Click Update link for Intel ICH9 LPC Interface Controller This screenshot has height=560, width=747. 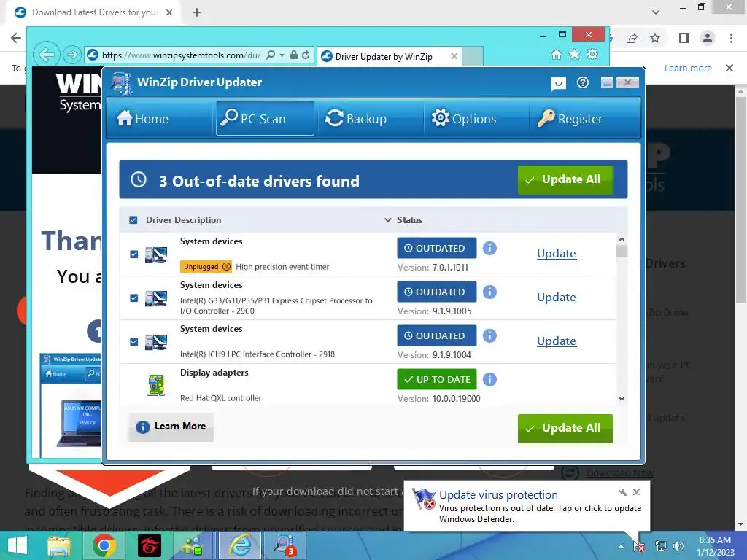click(x=556, y=341)
